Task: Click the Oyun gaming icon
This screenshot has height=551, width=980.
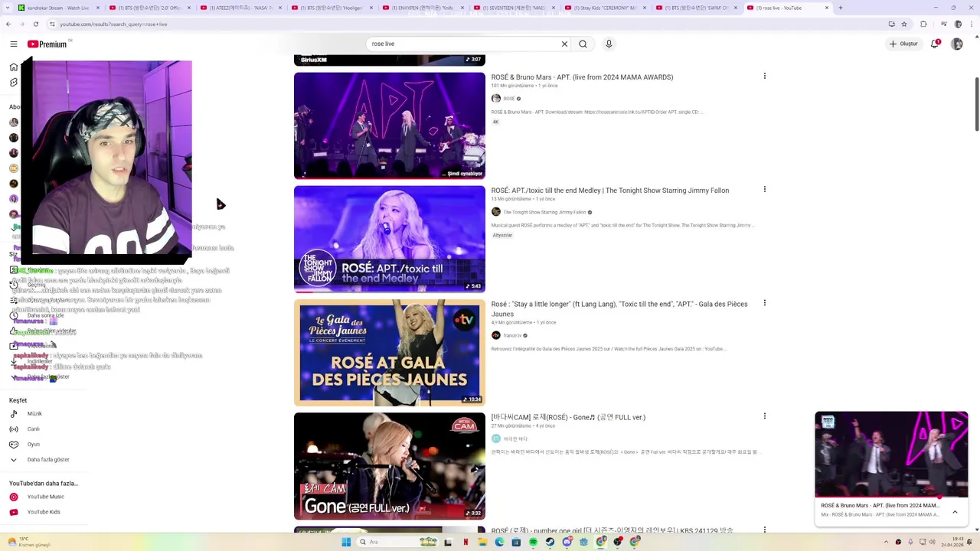Action: 14,445
